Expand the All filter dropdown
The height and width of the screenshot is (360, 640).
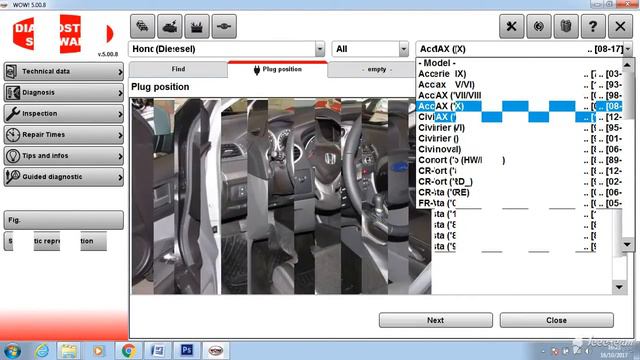click(x=403, y=49)
